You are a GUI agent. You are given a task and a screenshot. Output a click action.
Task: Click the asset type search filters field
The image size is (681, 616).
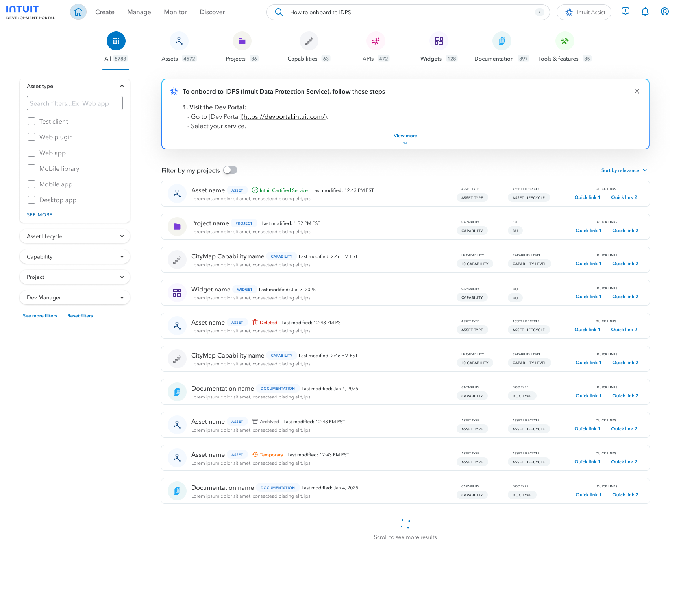75,103
